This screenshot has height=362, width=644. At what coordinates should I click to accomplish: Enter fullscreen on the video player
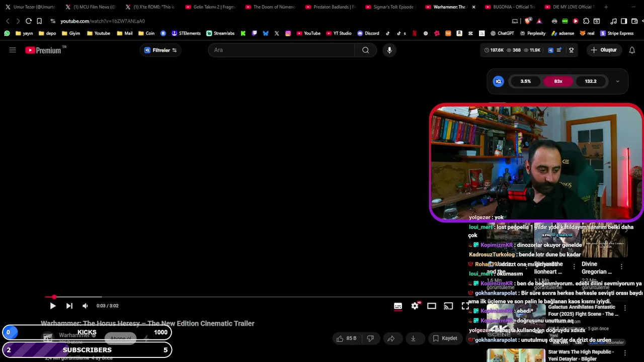[465, 306]
